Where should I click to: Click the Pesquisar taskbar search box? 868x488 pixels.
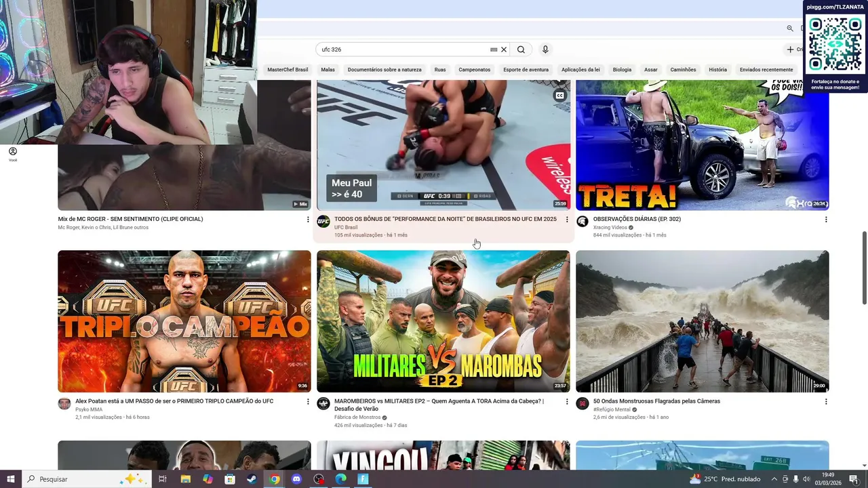(87, 479)
